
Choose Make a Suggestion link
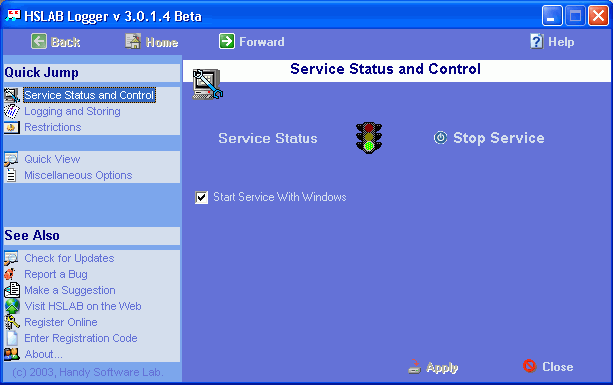tap(70, 290)
